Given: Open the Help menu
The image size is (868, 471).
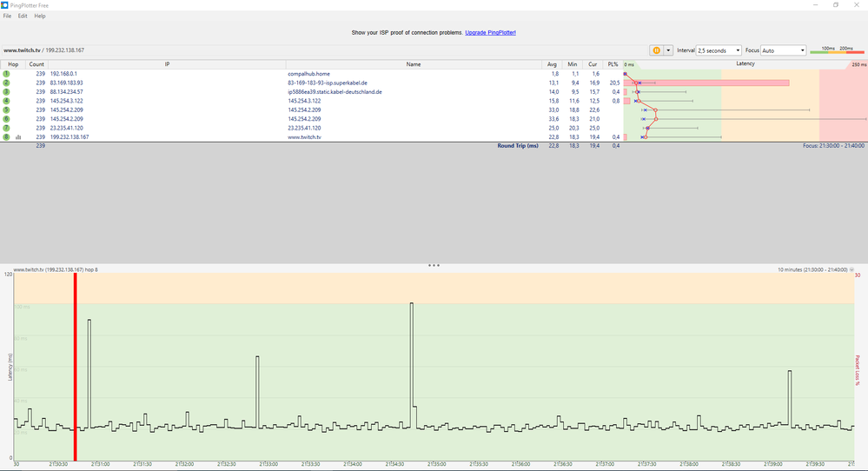Looking at the screenshot, I should pyautogui.click(x=40, y=16).
